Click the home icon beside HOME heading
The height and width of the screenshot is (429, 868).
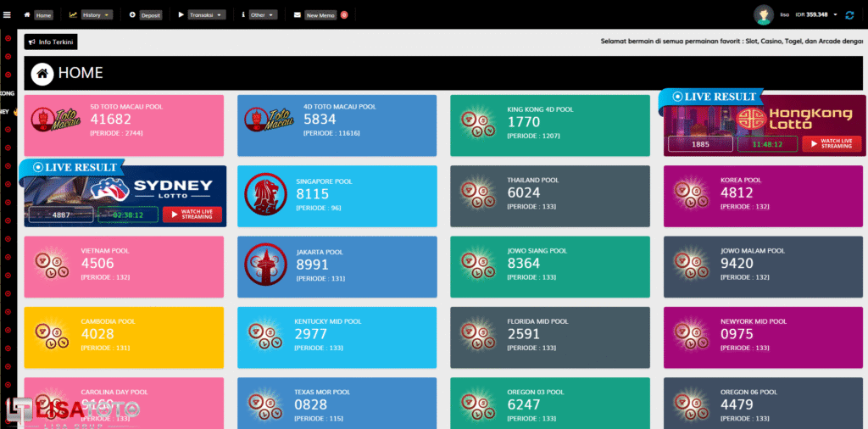[x=42, y=74]
